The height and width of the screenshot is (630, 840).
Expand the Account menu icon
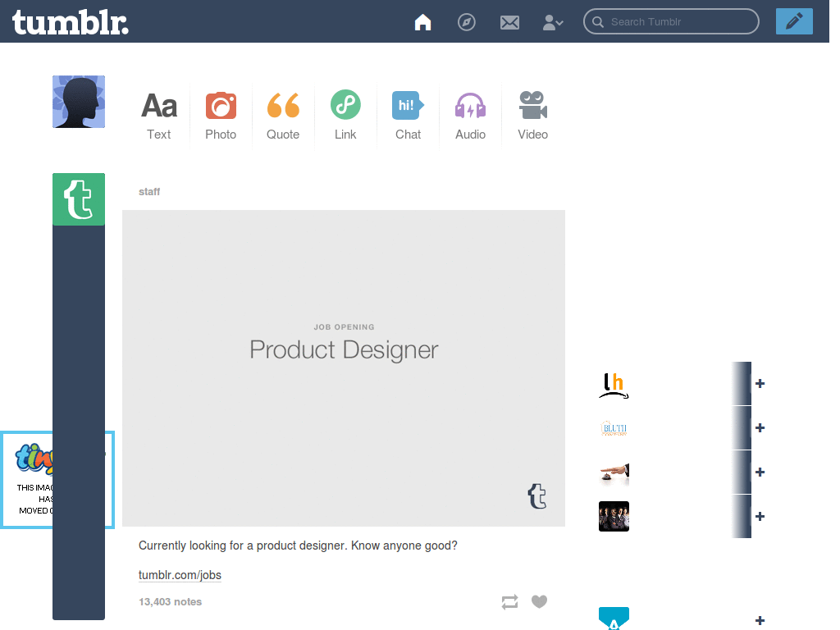coord(553,22)
